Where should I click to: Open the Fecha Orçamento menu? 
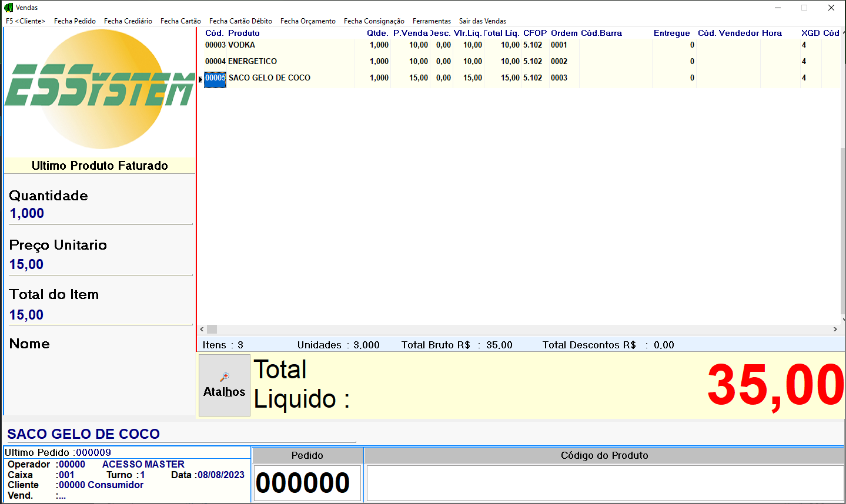[308, 21]
